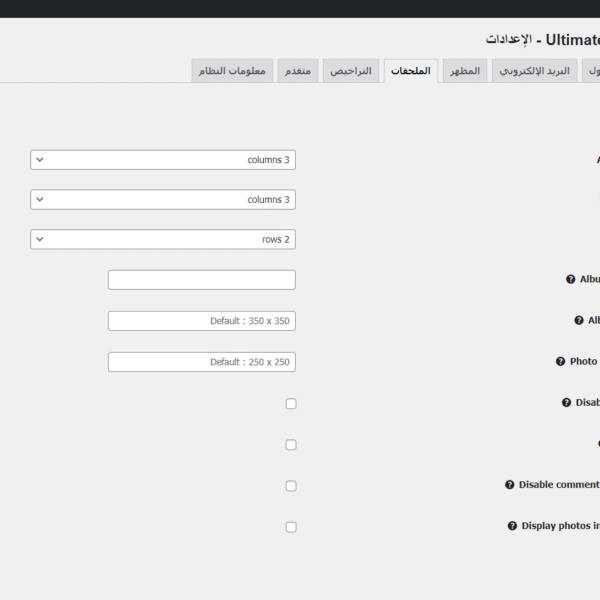This screenshot has width=600, height=600.
Task: Click the question mark beside Photo
Action: 561,362
